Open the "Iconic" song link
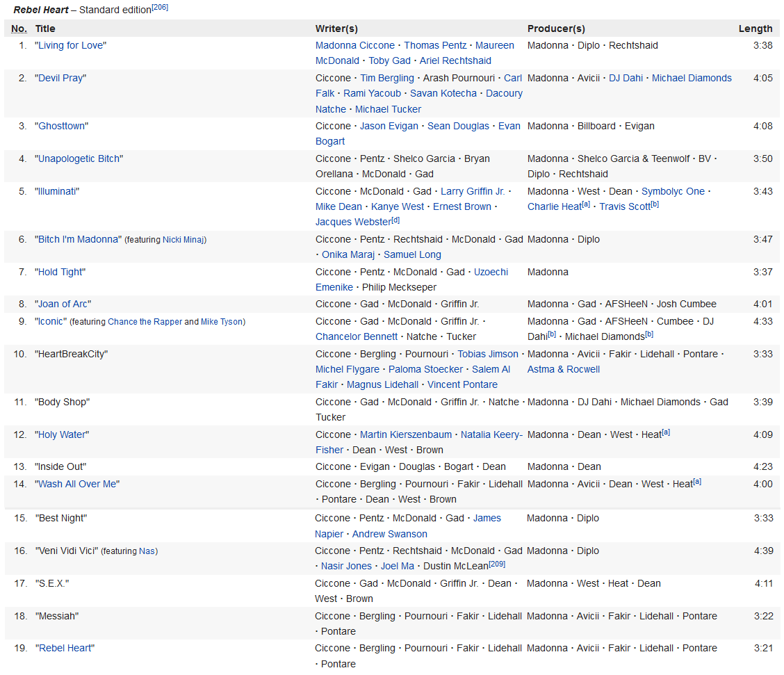Image resolution: width=784 pixels, height=675 pixels. (x=51, y=321)
